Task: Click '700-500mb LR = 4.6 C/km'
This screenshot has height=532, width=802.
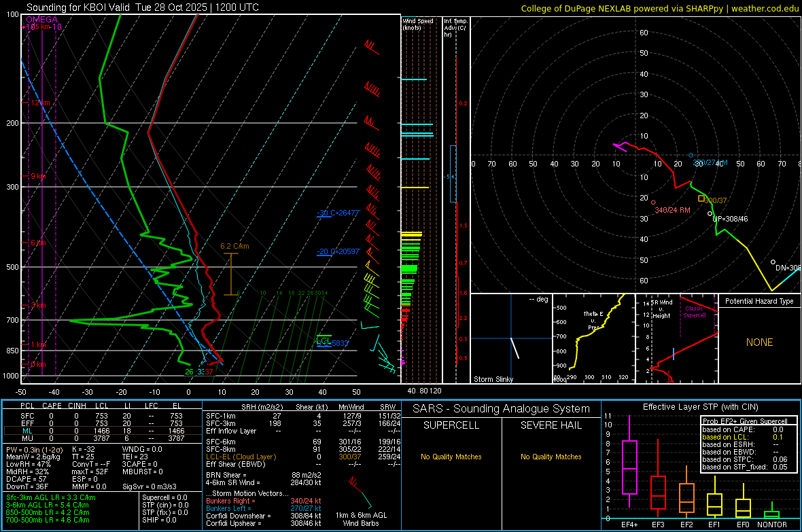Action: tap(48, 520)
